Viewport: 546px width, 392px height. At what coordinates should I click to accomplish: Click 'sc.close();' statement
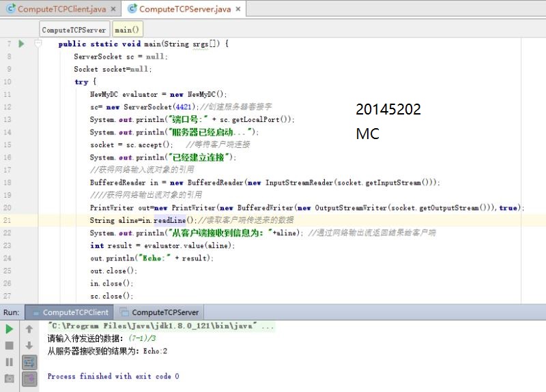point(111,296)
